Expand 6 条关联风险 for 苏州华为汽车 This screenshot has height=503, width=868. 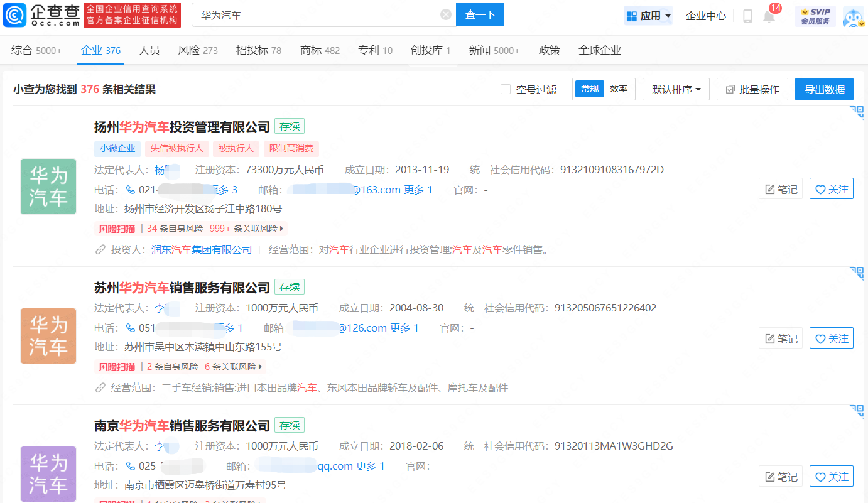[x=234, y=367]
